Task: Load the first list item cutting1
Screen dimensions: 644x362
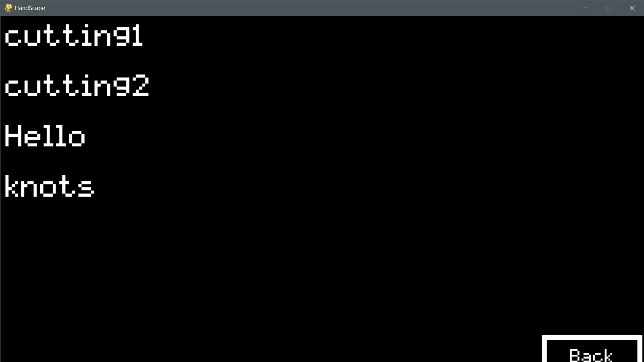Action: (74, 35)
